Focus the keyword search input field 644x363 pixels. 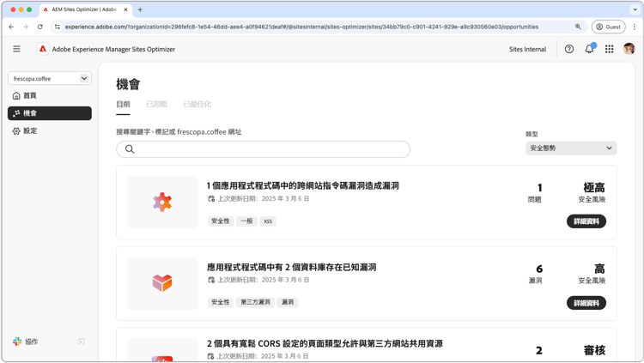pyautogui.click(x=264, y=149)
